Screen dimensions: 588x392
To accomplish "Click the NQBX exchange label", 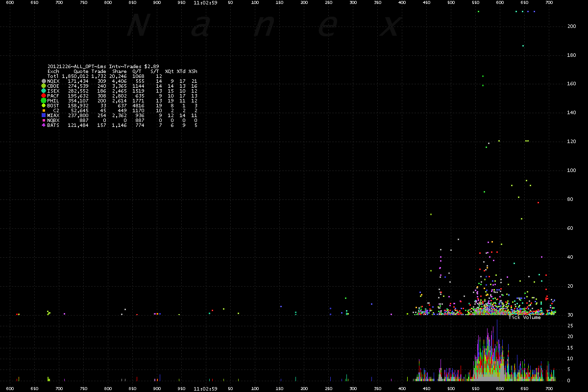I will pyautogui.click(x=53, y=120).
